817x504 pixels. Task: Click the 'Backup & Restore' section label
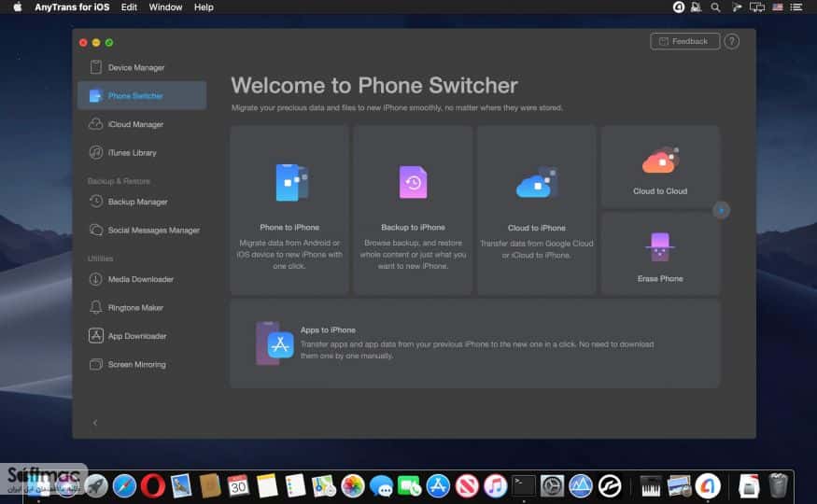point(119,181)
